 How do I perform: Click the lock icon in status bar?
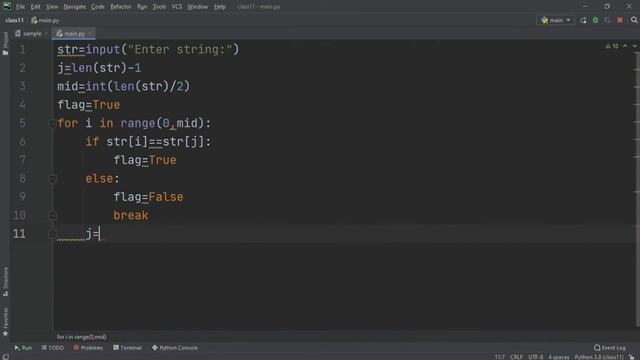[631, 357]
